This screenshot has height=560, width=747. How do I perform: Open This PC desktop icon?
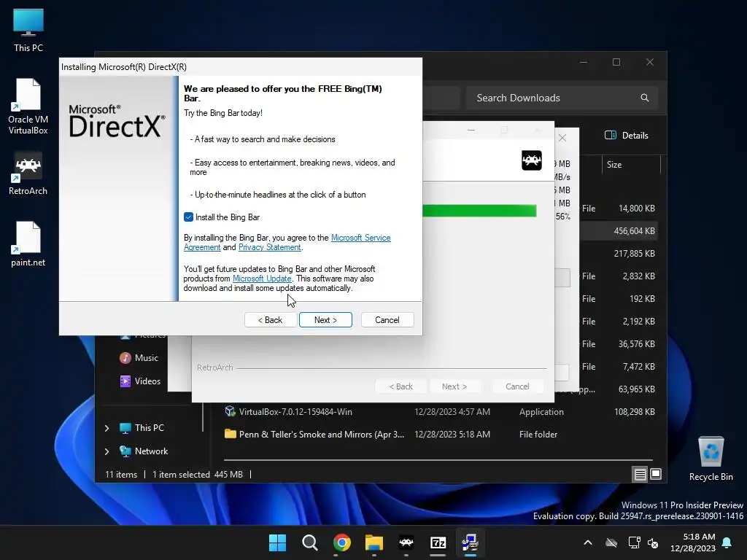coord(28,31)
